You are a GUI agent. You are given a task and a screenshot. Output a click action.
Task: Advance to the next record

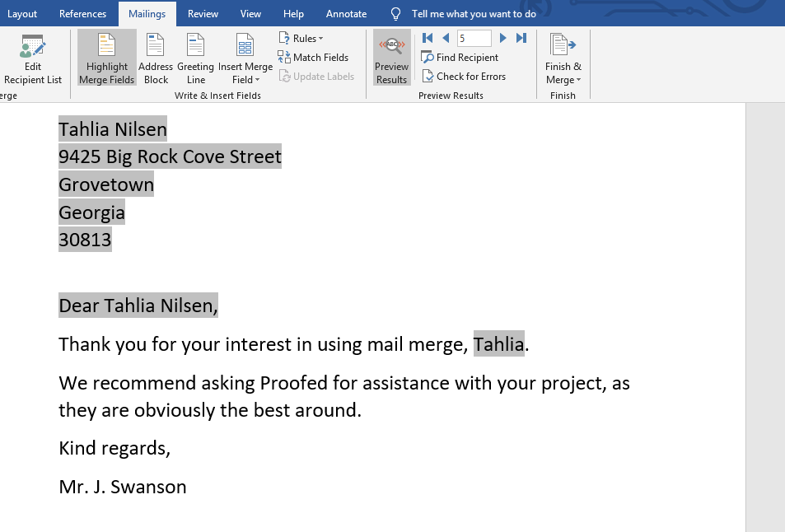(502, 37)
